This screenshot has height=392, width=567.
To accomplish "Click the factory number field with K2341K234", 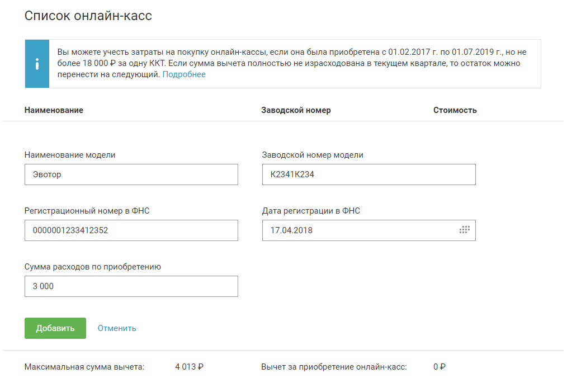I will click(368, 174).
